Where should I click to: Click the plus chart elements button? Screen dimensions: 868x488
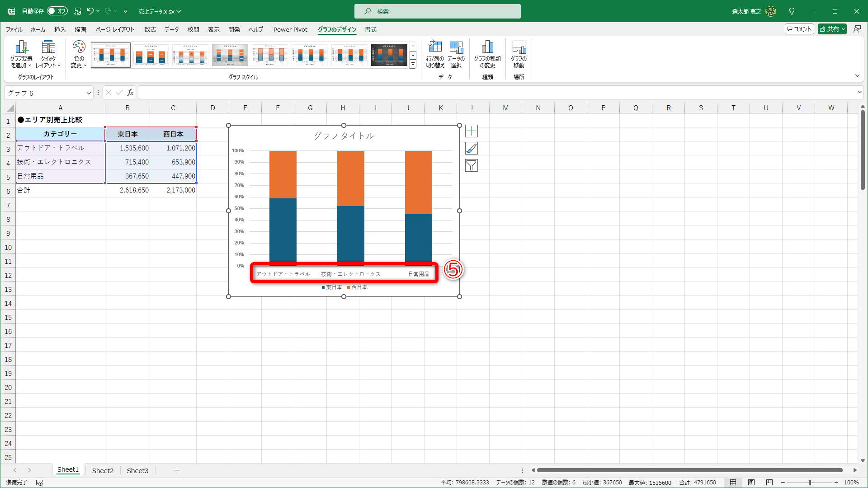click(471, 131)
